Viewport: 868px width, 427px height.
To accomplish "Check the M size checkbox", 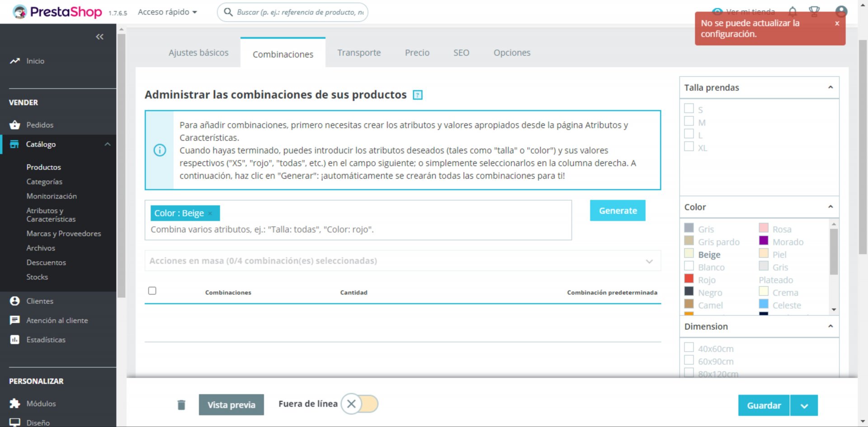I will click(x=689, y=121).
